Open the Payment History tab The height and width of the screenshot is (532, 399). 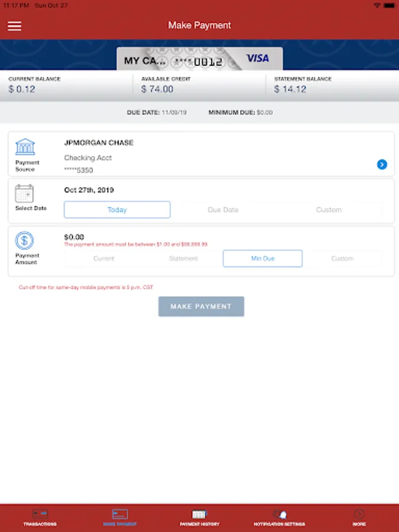pos(200,517)
